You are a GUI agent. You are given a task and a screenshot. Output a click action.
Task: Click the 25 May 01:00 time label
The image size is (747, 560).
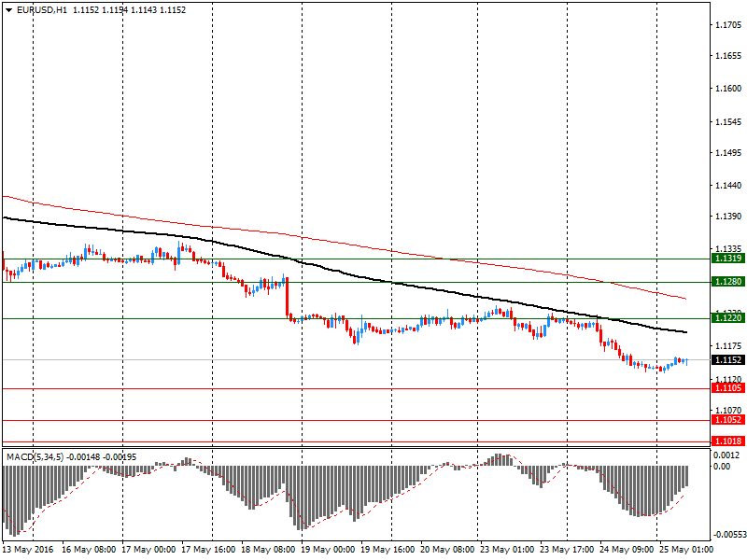point(686,549)
